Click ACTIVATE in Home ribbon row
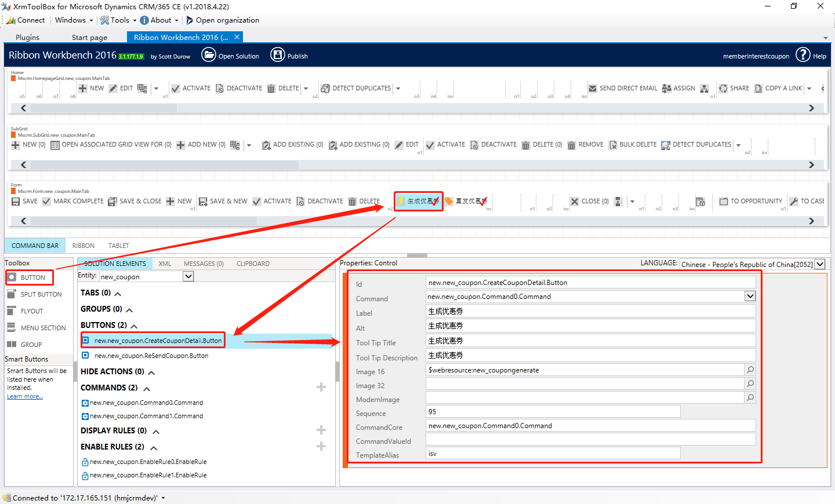This screenshot has width=835, height=504. coord(191,89)
